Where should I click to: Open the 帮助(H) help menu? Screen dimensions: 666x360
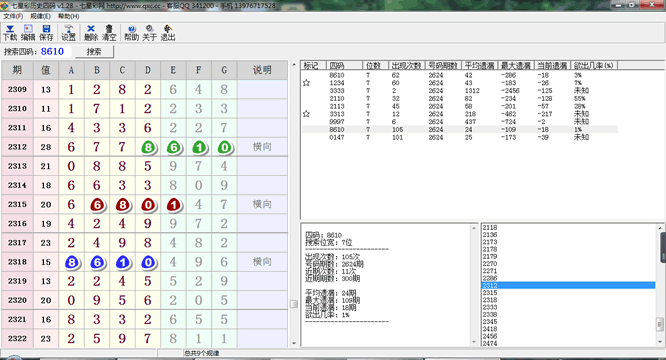68,16
